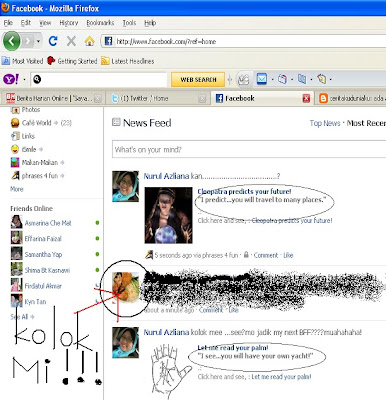Open the palm drawing thumbnail
386x400 pixels.
(x=171, y=371)
